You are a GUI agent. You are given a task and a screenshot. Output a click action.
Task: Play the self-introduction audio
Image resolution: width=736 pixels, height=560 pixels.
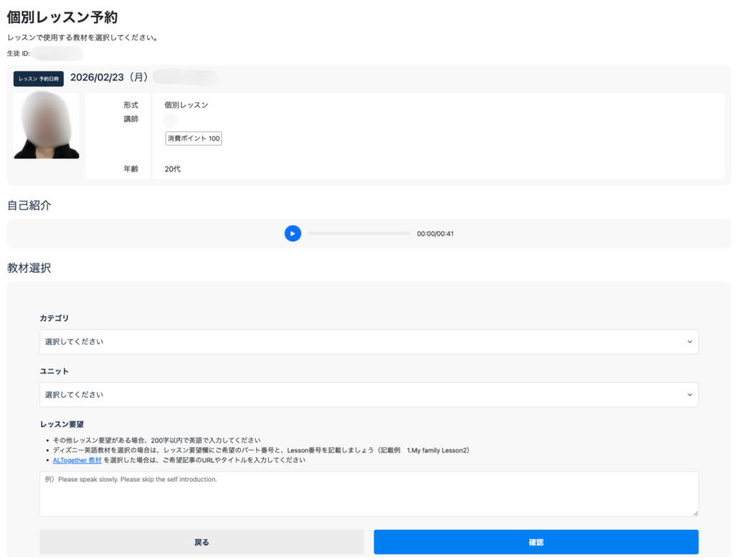pyautogui.click(x=293, y=234)
